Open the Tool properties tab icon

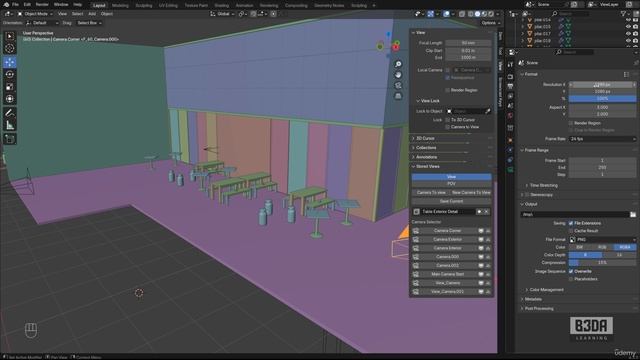click(510, 64)
